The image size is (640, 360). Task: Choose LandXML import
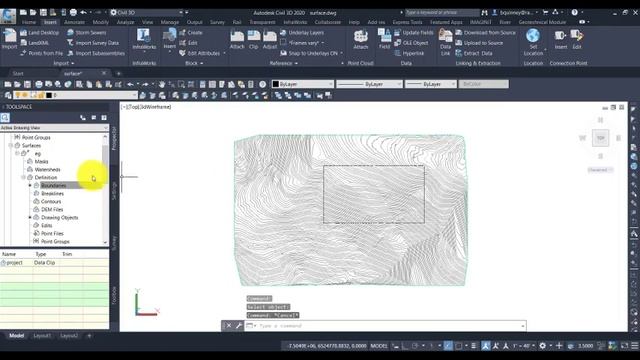click(35, 43)
